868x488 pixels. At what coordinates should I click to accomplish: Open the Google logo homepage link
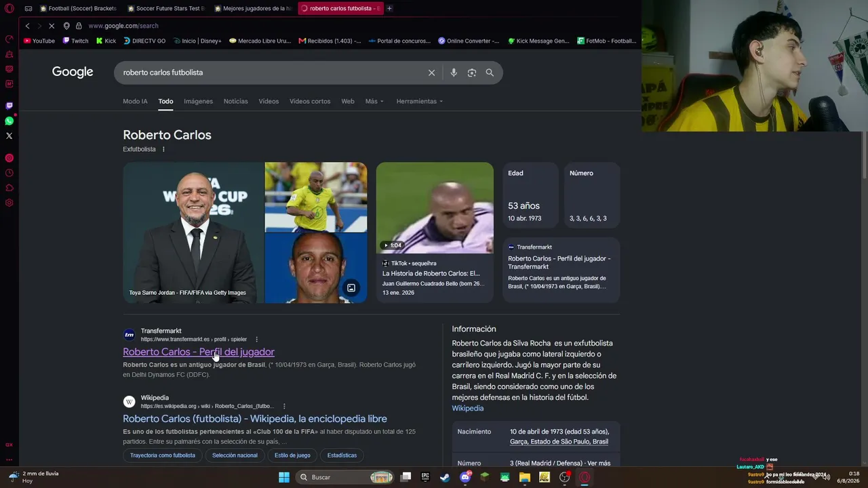73,73
